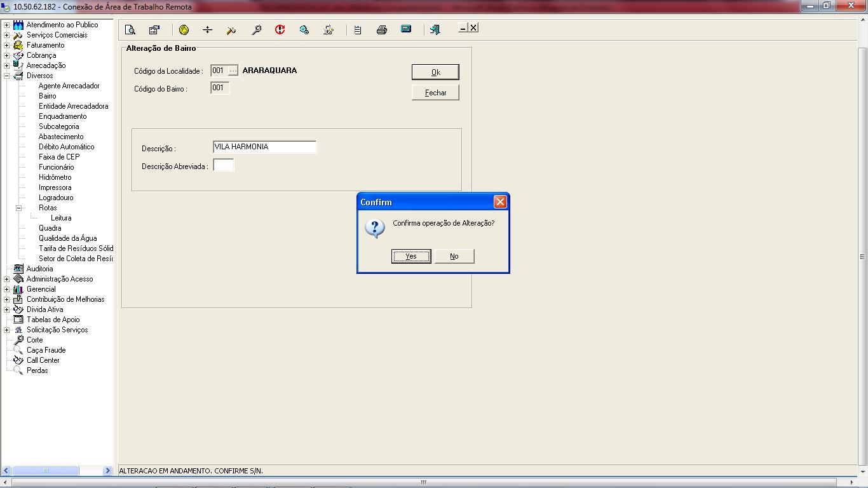This screenshot has height=488, width=868.
Task: Click the division symbol toolbar icon
Action: (207, 30)
